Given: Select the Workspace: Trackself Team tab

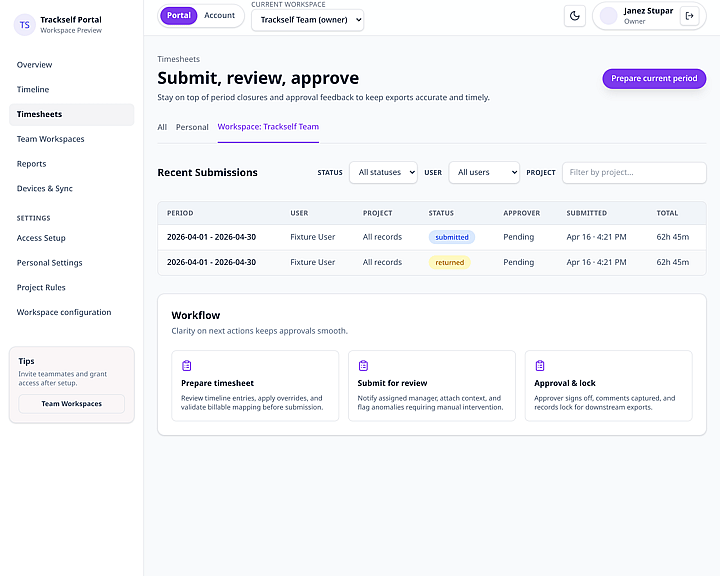Looking at the screenshot, I should click(268, 127).
